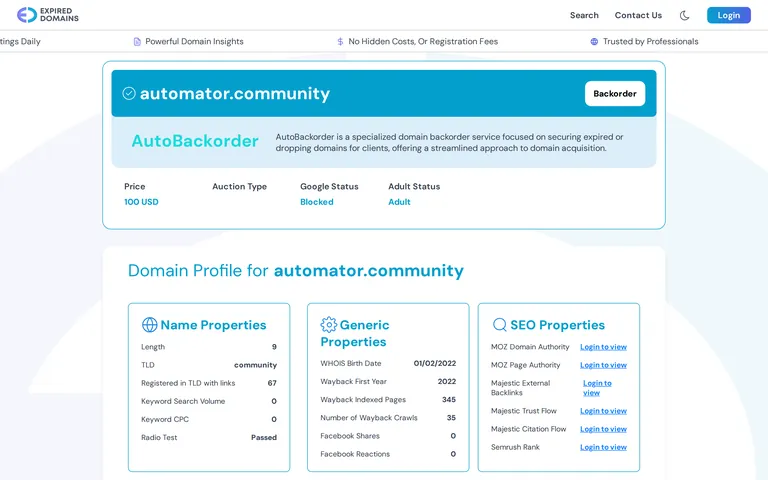Open the Search page

tap(584, 15)
